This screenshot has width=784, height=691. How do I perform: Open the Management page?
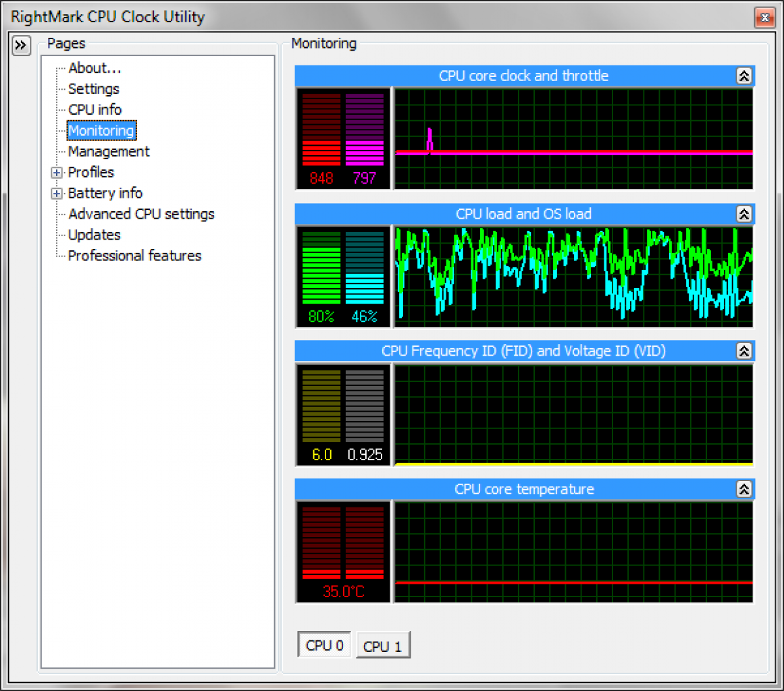click(109, 152)
